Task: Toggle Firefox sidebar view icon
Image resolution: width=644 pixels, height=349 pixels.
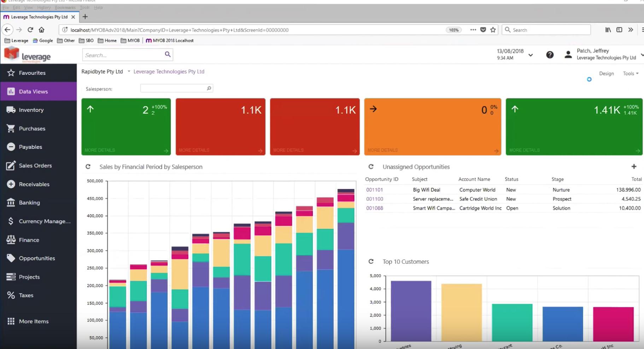Action: click(619, 30)
